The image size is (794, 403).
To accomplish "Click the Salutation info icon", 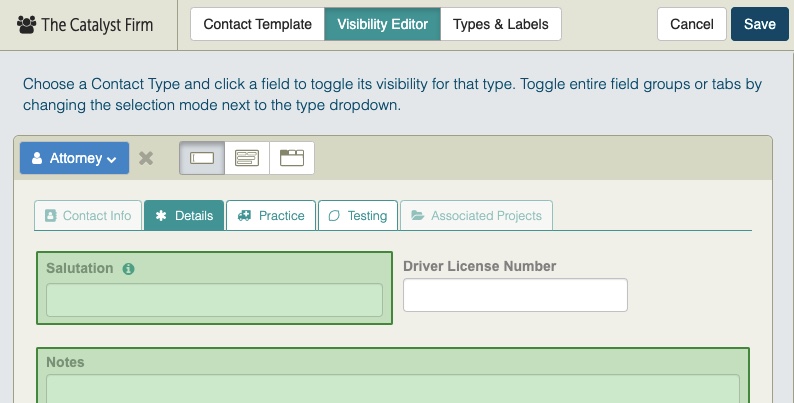I will coord(128,269).
